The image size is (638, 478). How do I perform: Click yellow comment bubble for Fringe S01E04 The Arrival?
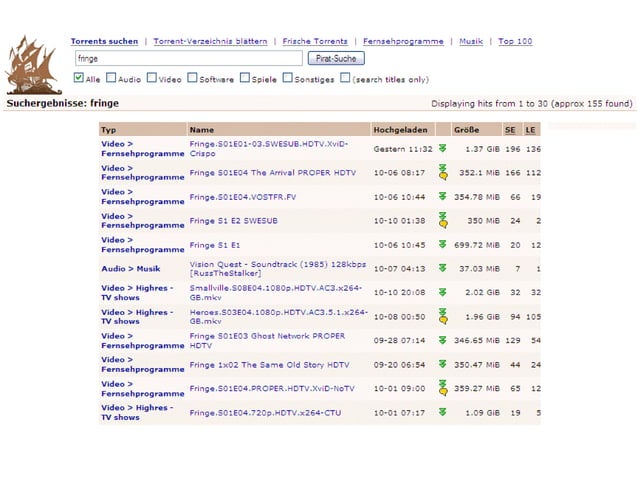pos(444,176)
